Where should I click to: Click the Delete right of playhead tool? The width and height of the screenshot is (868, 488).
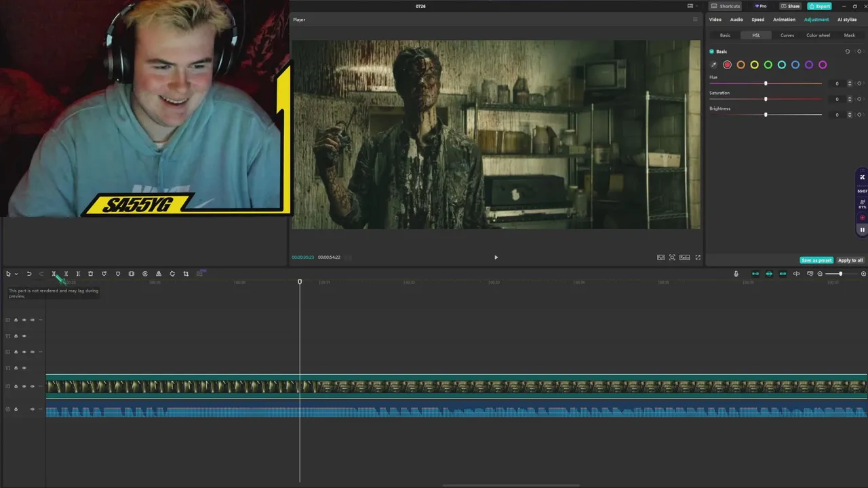[78, 274]
